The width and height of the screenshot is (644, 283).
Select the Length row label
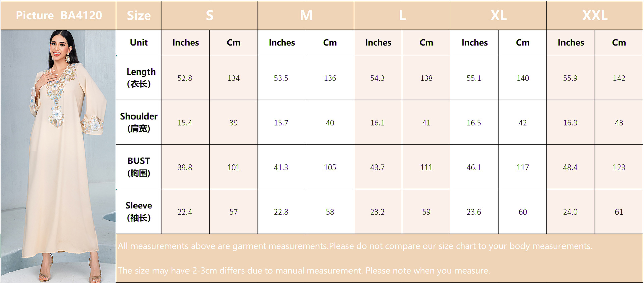pyautogui.click(x=139, y=78)
